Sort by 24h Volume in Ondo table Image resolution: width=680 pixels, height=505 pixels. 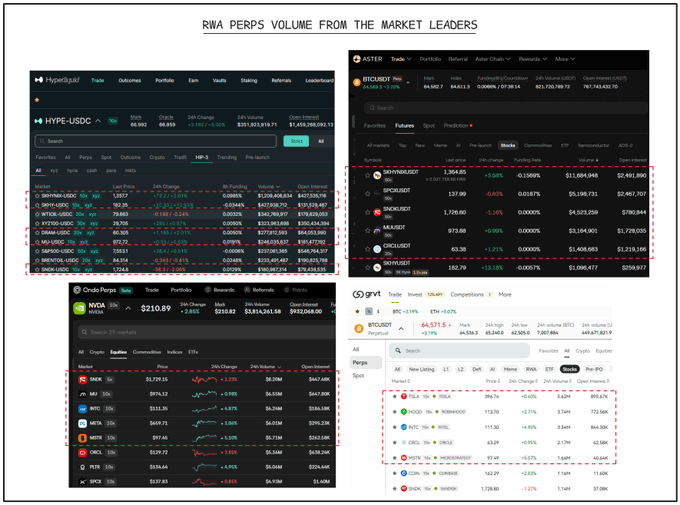click(265, 367)
